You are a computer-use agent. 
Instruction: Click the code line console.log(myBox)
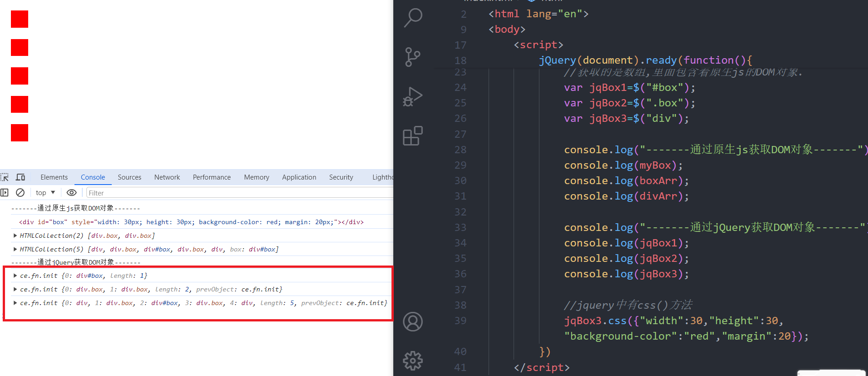click(x=623, y=165)
